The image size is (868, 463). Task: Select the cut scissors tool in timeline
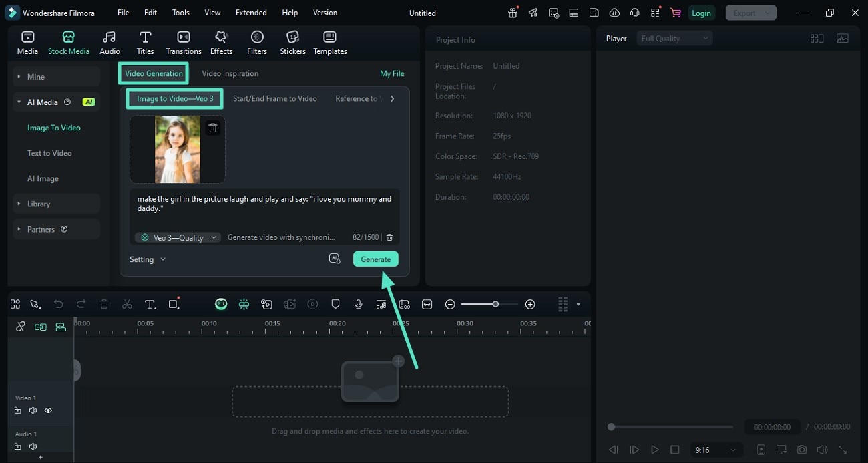[x=127, y=304]
